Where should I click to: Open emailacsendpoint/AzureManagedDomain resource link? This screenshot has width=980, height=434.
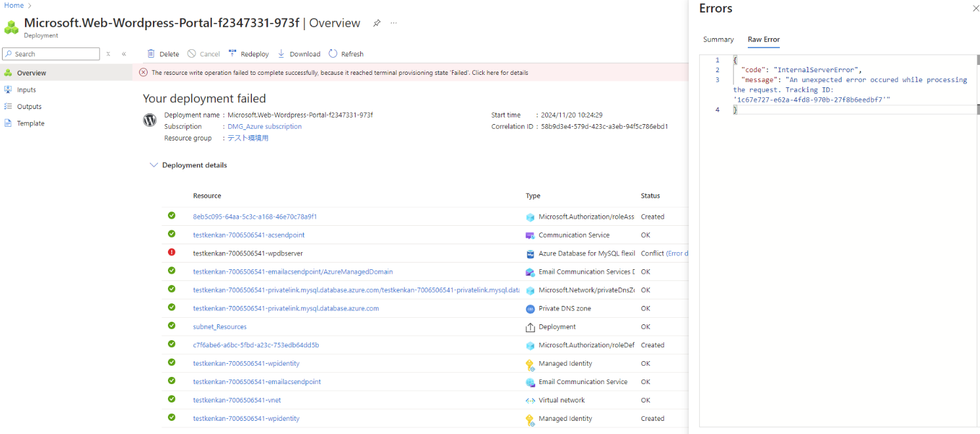click(x=293, y=272)
